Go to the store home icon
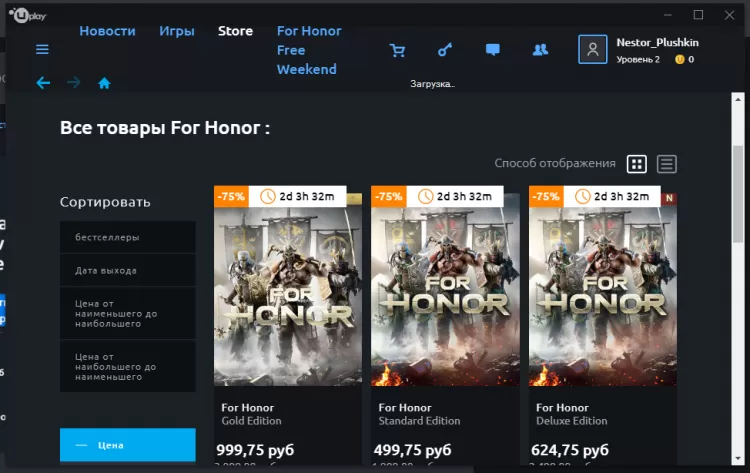Image resolution: width=750 pixels, height=473 pixels. point(104,83)
